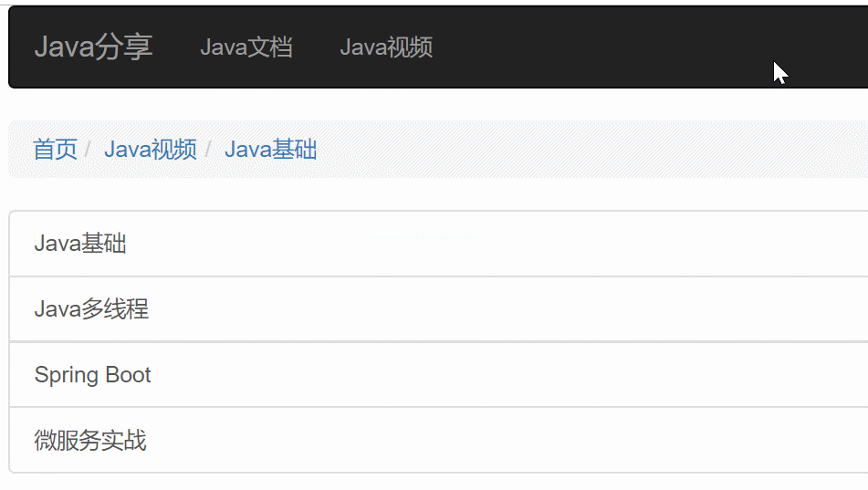
Task: Click the slash separator before Java基础 breadcrumb
Action: click(x=208, y=150)
